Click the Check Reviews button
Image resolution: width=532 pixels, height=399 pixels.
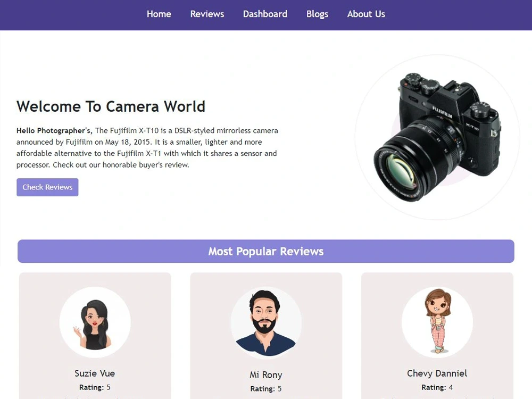coord(47,187)
